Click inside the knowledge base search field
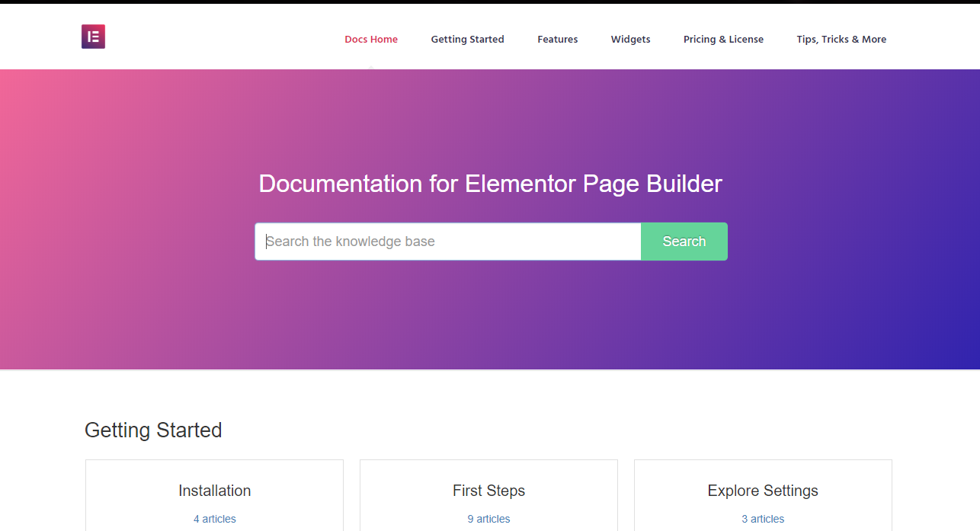Image resolution: width=980 pixels, height=531 pixels. [448, 241]
